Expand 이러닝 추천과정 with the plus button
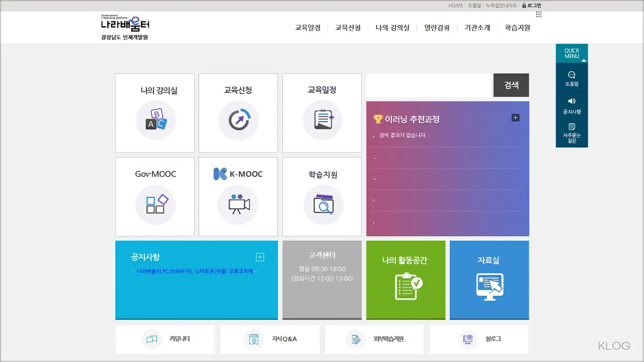 click(x=516, y=117)
